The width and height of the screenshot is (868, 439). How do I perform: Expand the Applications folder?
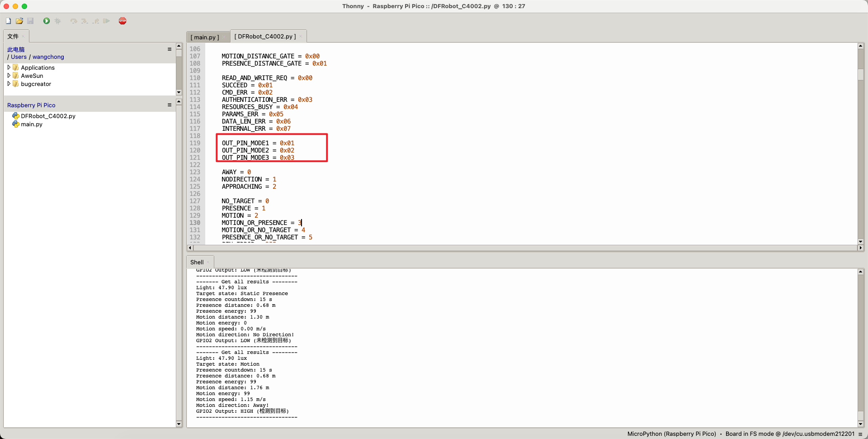tap(9, 67)
